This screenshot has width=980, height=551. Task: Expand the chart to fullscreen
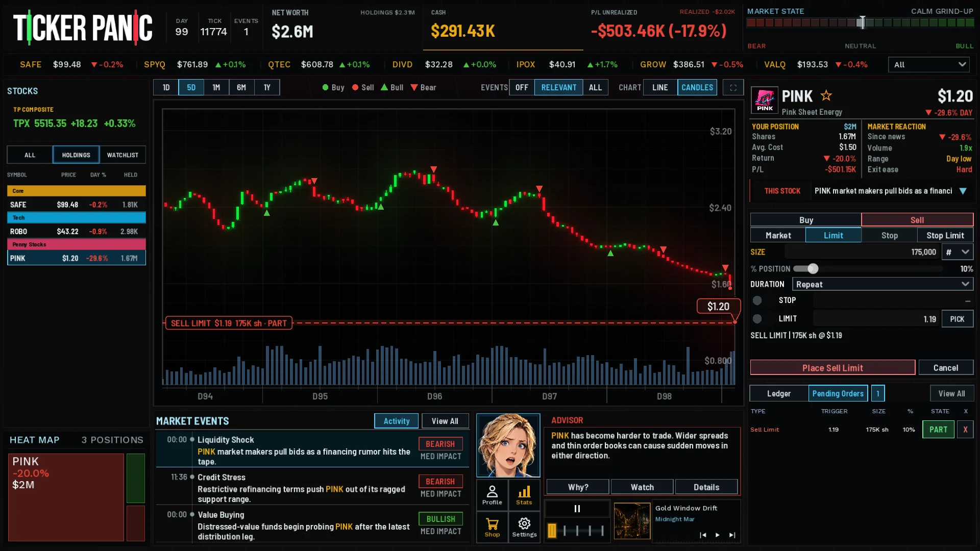733,87
